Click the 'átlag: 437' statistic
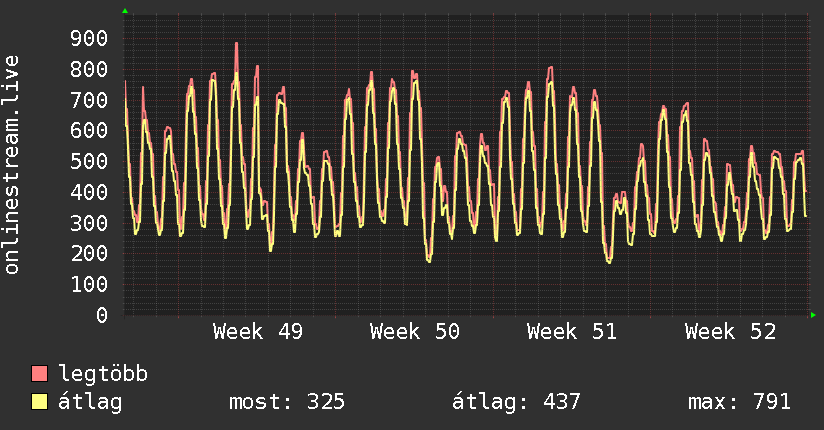This screenshot has width=824, height=430. (x=516, y=402)
